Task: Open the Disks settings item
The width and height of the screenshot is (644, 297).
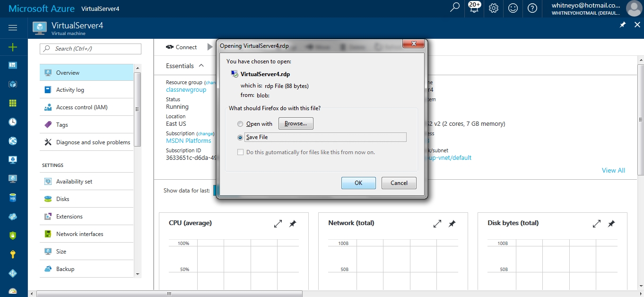Action: (62, 199)
